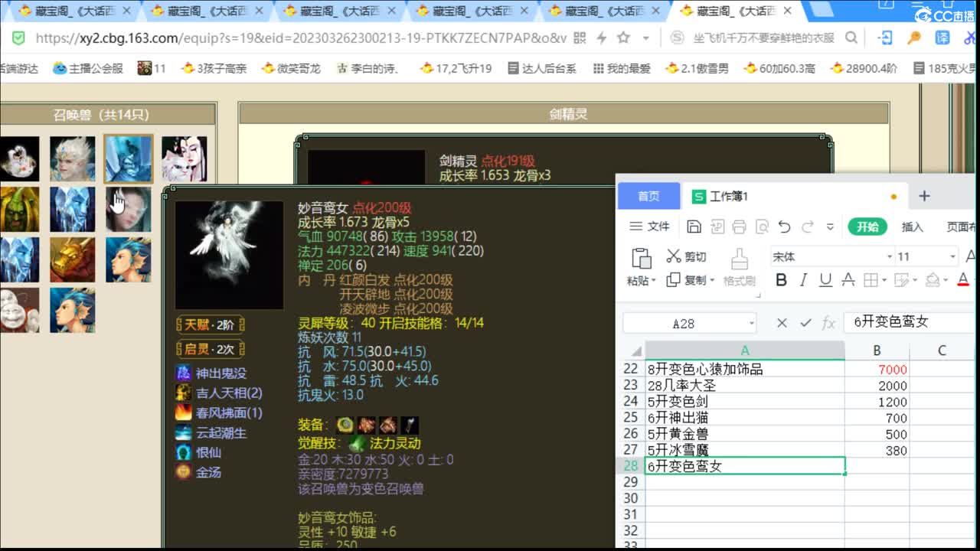Toggle strikethrough text formatting
Image resolution: width=980 pixels, height=551 pixels.
[848, 280]
